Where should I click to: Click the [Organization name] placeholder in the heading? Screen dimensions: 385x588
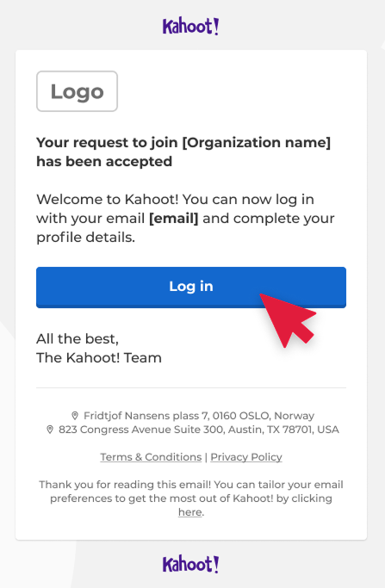coord(257,143)
